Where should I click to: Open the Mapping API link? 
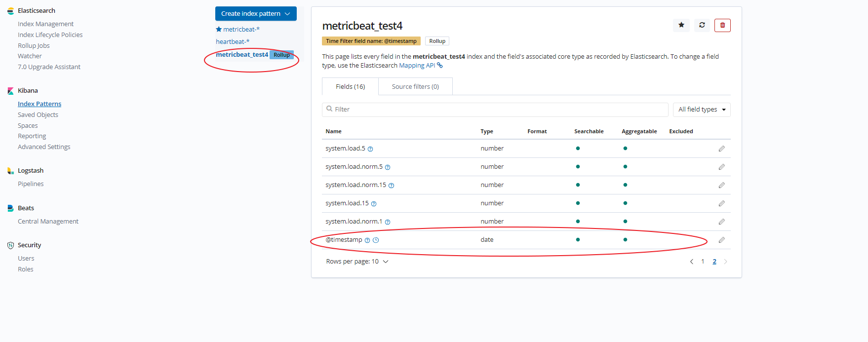(417, 66)
